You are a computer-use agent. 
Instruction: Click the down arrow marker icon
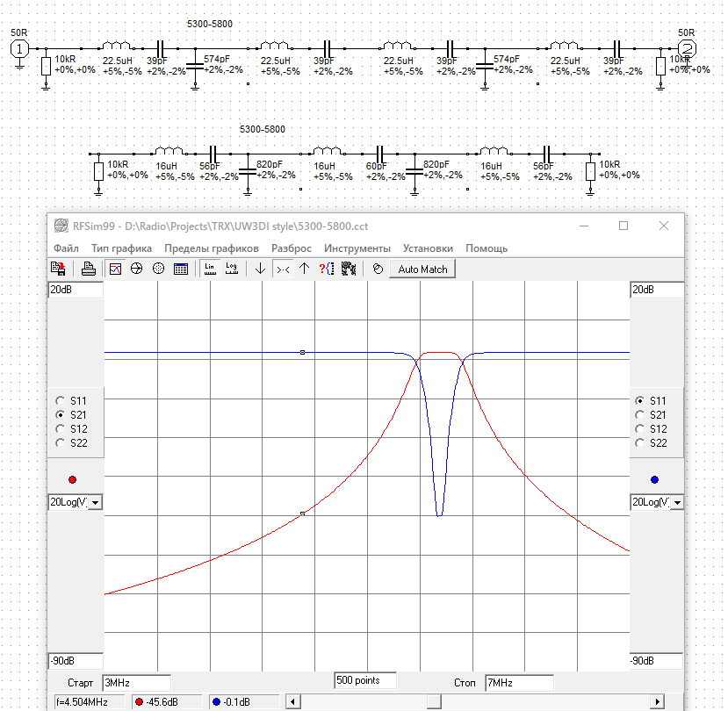[x=261, y=269]
